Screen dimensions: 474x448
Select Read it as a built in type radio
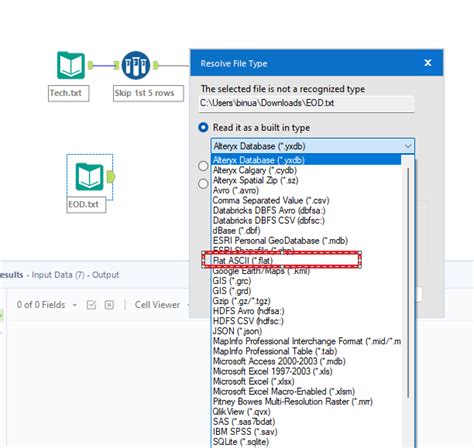coord(203,127)
